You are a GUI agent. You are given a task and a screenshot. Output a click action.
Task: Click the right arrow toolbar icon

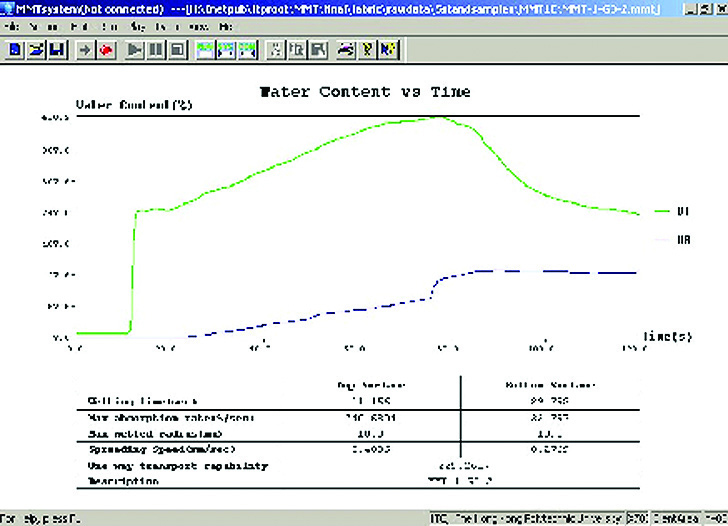click(x=85, y=48)
